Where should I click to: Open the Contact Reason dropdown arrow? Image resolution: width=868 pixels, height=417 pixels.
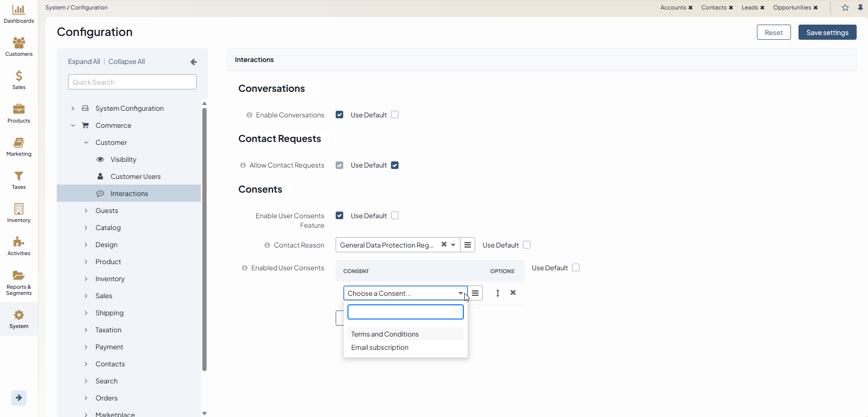click(453, 245)
